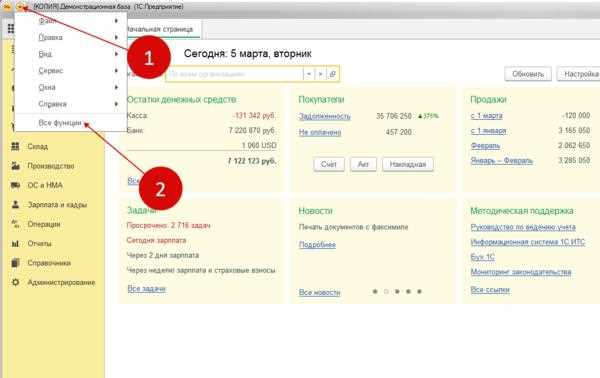Select the first news carousel dot
The height and width of the screenshot is (378, 600).
pyautogui.click(x=375, y=292)
